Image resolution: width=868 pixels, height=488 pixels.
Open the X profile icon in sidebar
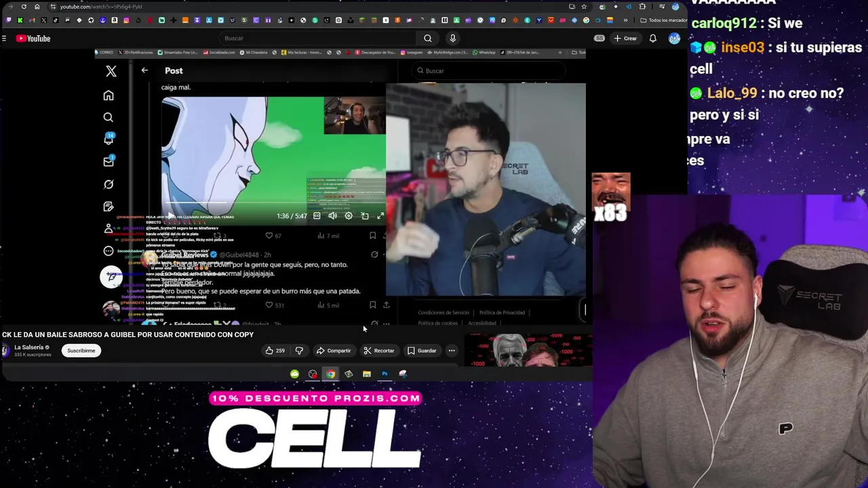(x=108, y=229)
